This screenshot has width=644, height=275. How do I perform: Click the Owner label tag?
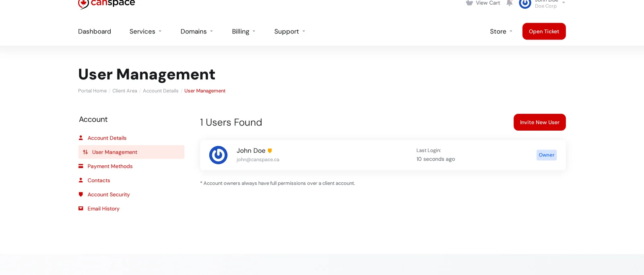[546, 155]
